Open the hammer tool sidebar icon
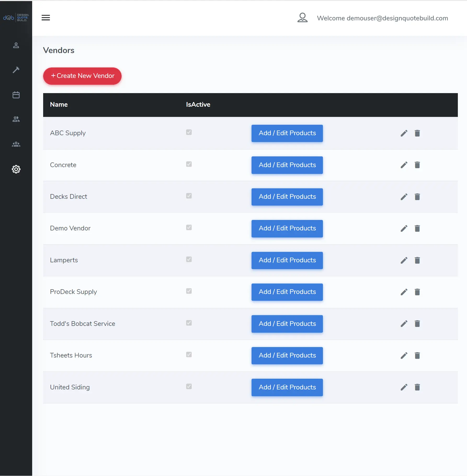Image resolution: width=467 pixels, height=476 pixels. pyautogui.click(x=16, y=70)
